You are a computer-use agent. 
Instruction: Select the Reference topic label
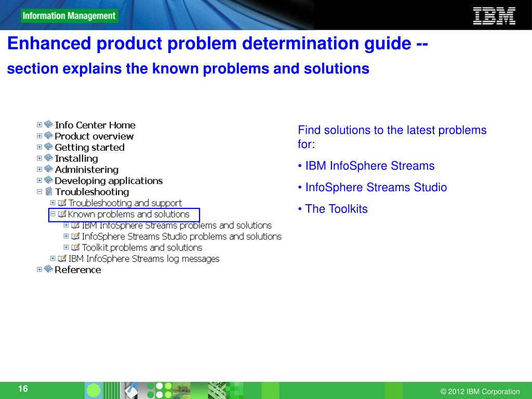78,270
